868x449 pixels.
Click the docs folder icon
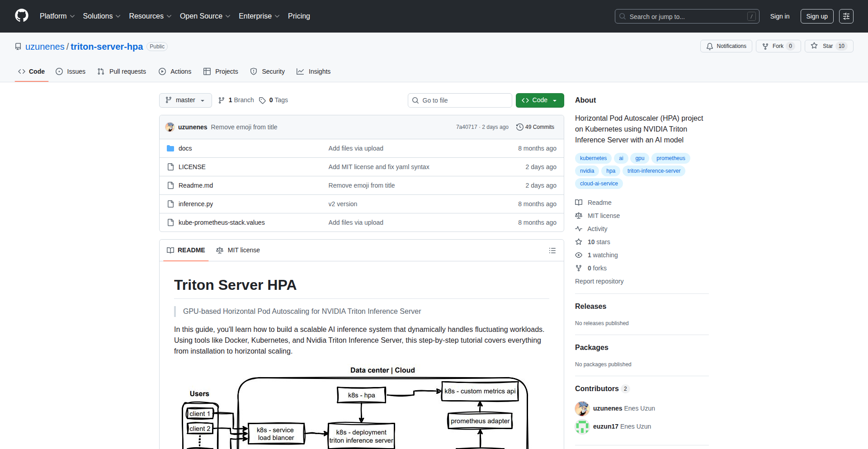point(170,148)
